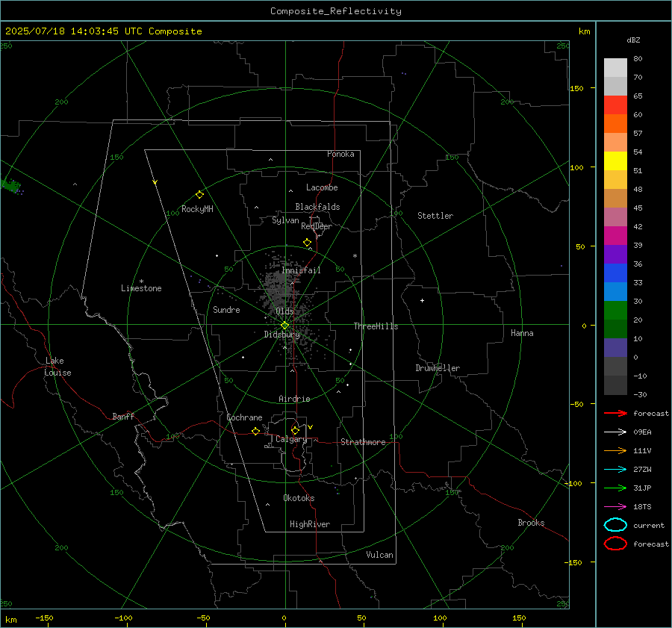
Task: Click the magenta 18TS arrow icon
Action: (x=615, y=507)
